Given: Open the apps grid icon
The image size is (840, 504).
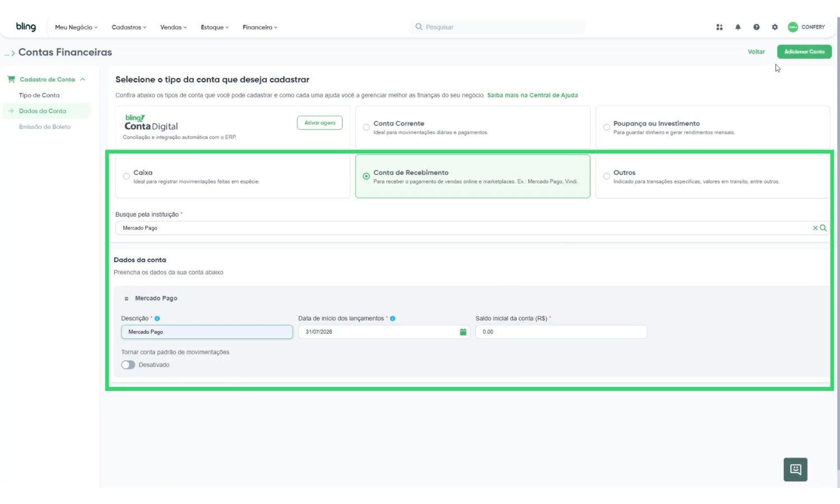Looking at the screenshot, I should coord(720,27).
